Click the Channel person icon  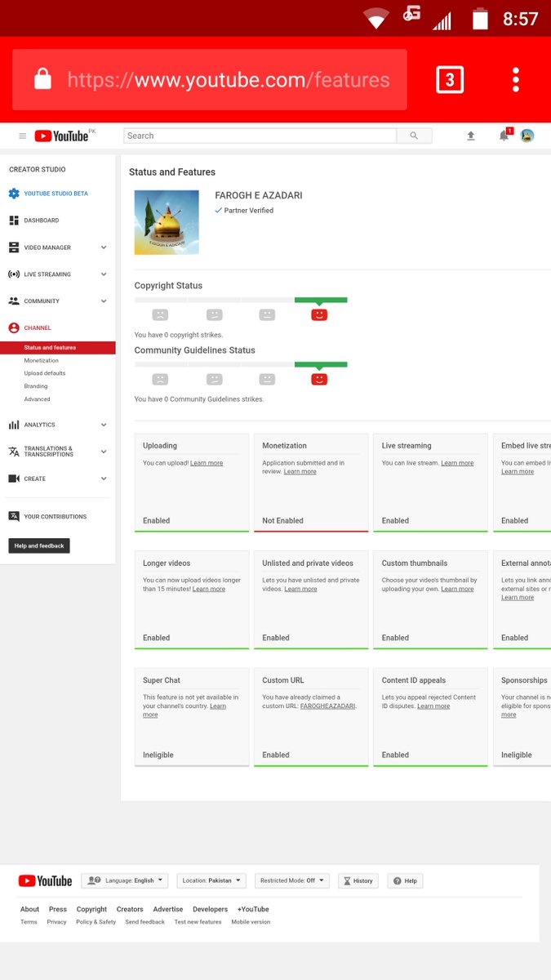click(14, 327)
